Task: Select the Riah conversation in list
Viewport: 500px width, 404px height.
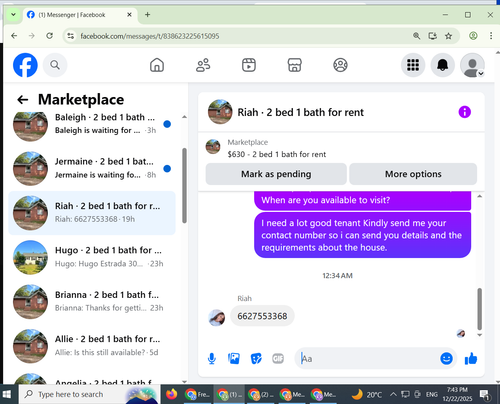Action: [x=92, y=213]
